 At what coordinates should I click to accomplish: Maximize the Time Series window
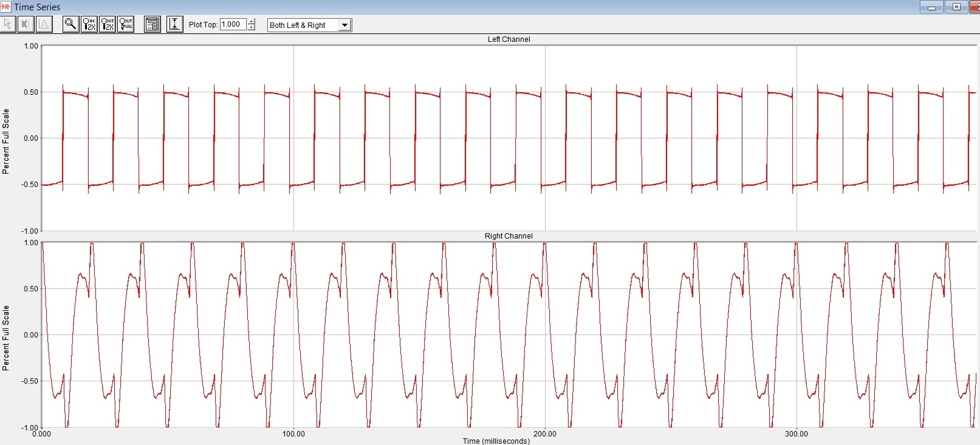[956, 7]
